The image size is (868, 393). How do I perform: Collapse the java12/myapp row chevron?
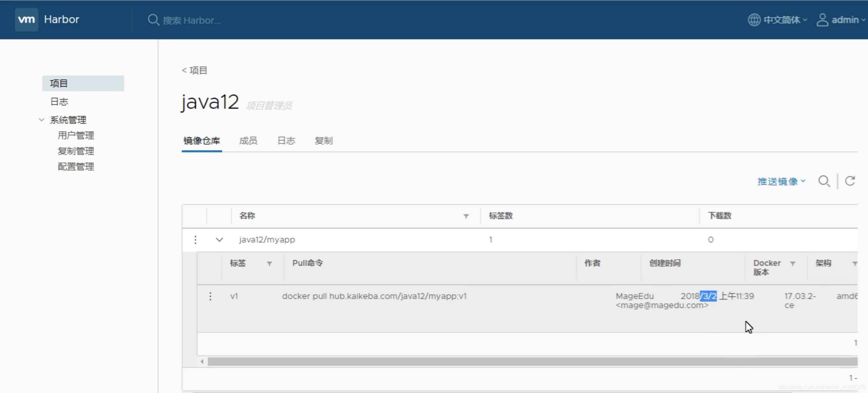tap(219, 240)
